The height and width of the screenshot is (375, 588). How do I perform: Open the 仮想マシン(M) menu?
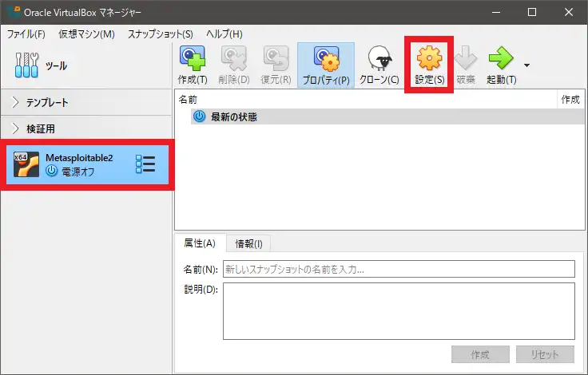[86, 34]
